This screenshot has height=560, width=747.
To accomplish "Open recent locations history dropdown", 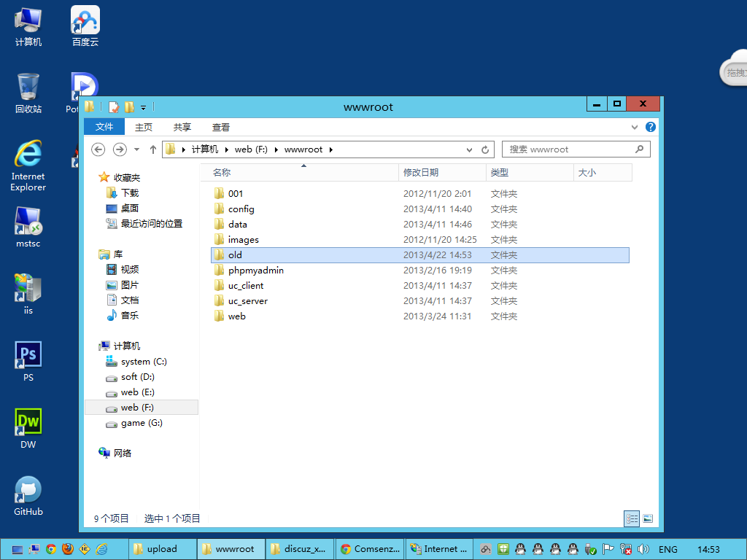I will click(136, 149).
